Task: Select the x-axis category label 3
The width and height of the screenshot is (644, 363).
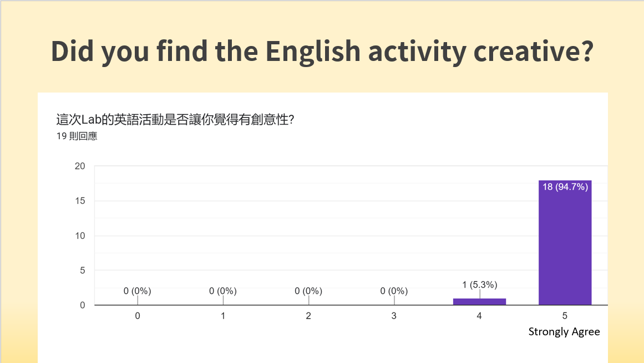Action: click(x=394, y=316)
